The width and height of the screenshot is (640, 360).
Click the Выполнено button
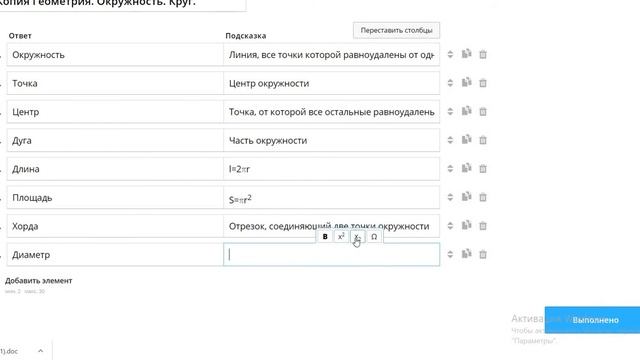click(x=592, y=320)
